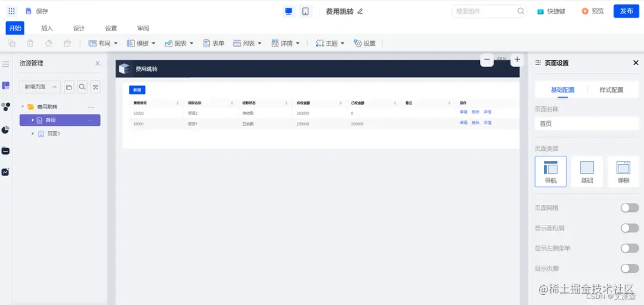Open 快捷键 shortcuts
Viewport: 644px width, 305px height.
pyautogui.click(x=552, y=11)
